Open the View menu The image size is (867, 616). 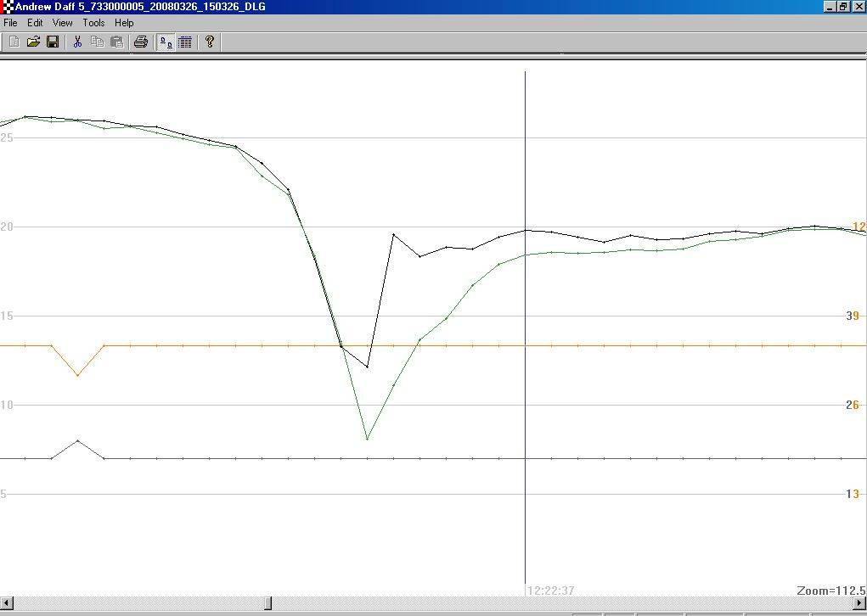coord(62,23)
